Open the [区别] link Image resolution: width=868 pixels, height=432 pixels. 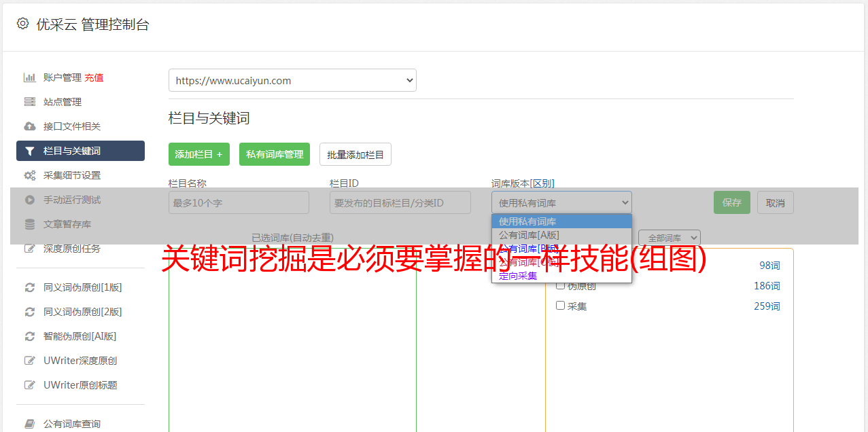pyautogui.click(x=542, y=183)
